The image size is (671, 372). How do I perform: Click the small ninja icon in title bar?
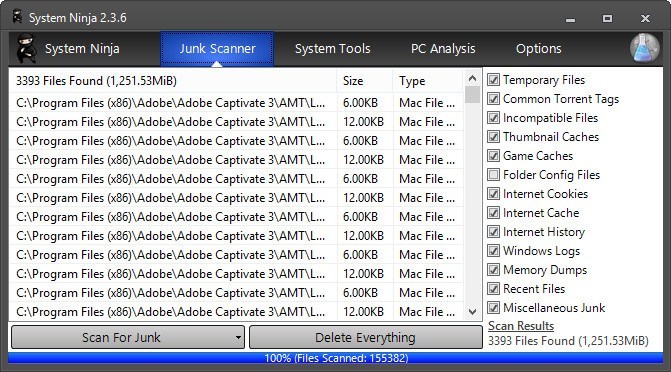point(18,17)
